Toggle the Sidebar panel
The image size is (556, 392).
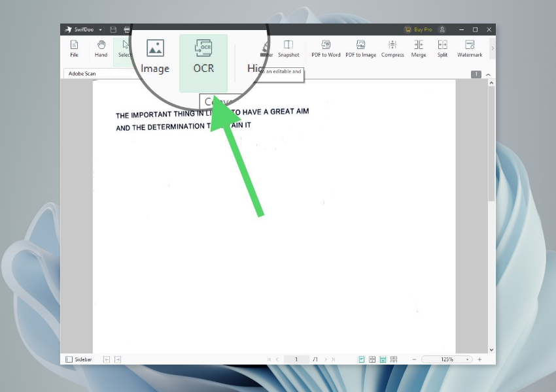(78, 359)
